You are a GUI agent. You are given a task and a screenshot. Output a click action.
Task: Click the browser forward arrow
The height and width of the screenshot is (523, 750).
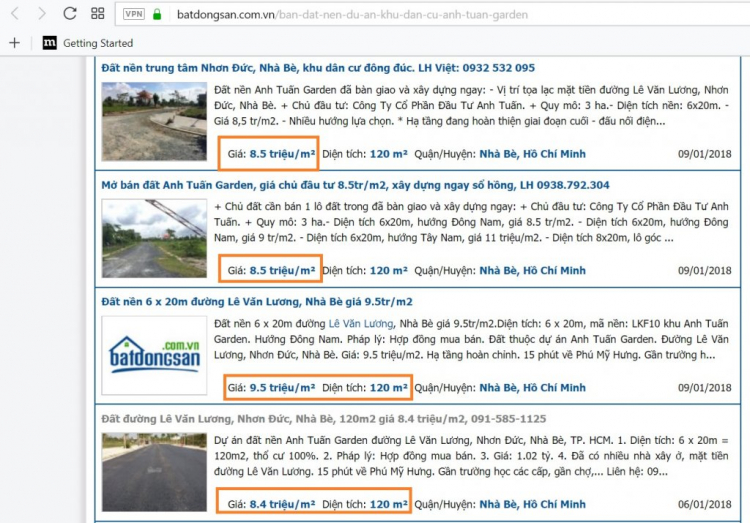42,14
